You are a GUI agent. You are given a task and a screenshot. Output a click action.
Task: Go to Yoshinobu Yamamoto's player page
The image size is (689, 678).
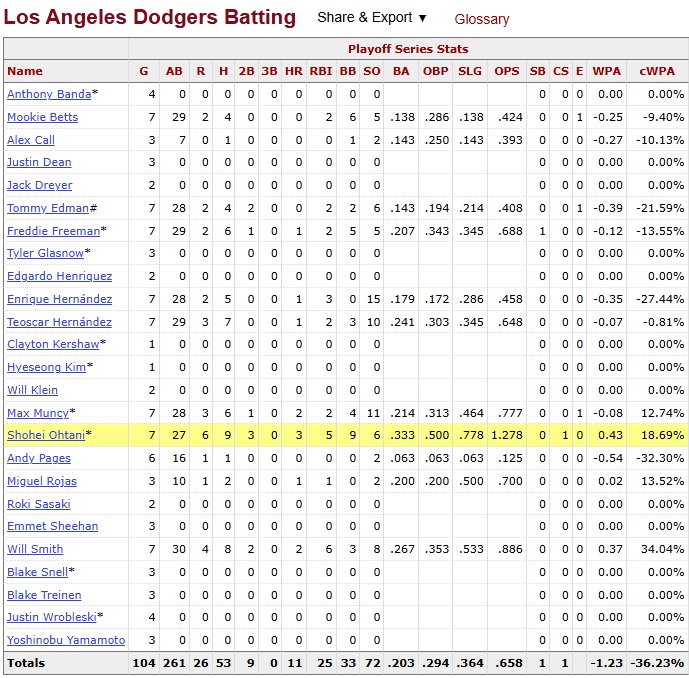tap(66, 640)
